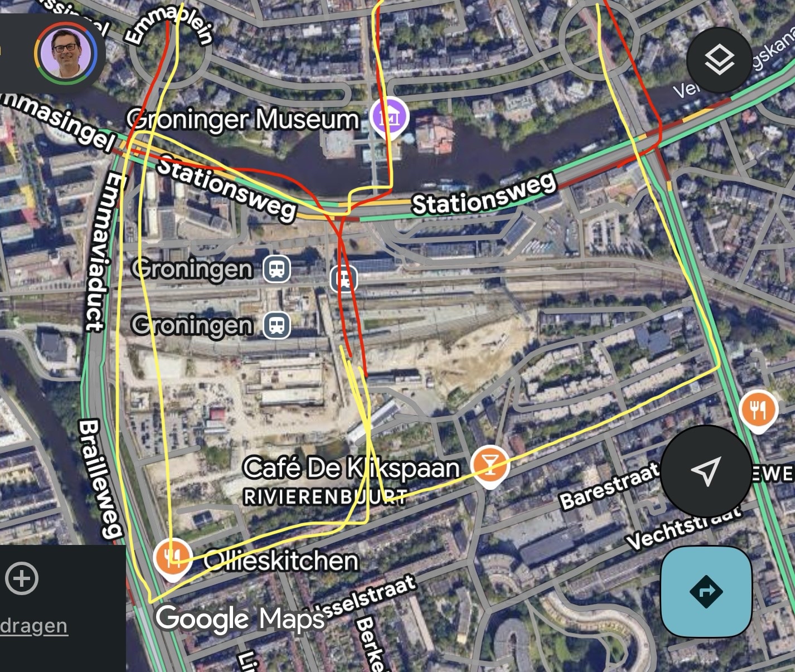Select the bus station icon near Stationsweg
Viewport: 795px width, 672px height.
pos(344,279)
